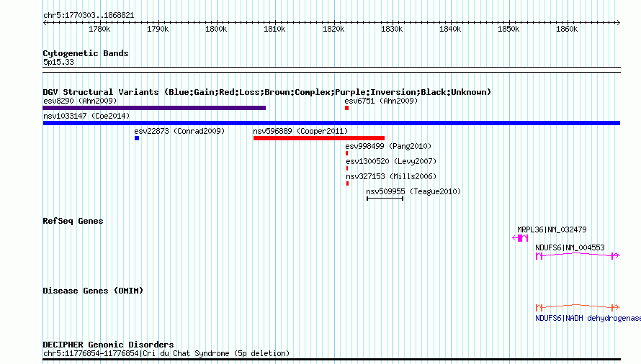641x364 pixels.
Task: Click the esv1300520 red variant marker
Action: click(347, 168)
